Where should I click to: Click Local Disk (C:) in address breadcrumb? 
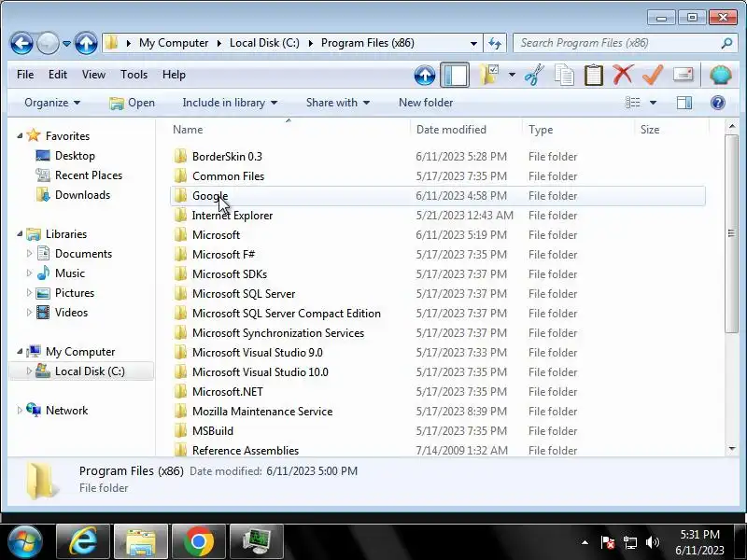click(264, 43)
